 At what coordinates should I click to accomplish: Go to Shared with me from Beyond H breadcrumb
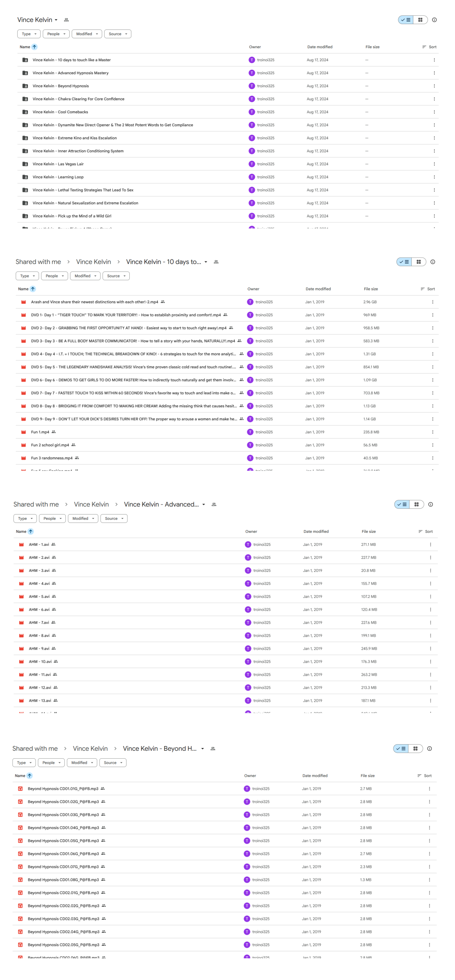click(x=35, y=749)
